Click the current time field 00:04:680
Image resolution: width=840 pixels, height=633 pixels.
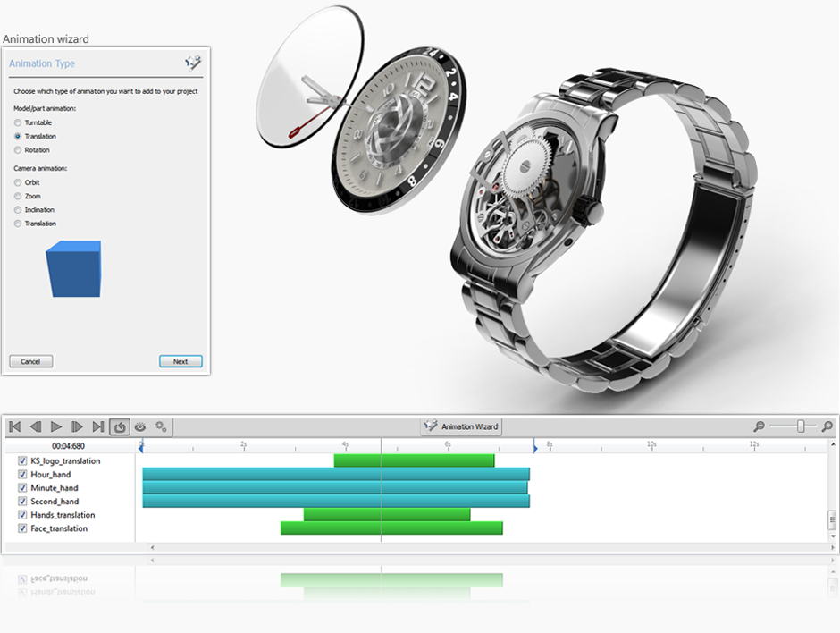[68, 446]
